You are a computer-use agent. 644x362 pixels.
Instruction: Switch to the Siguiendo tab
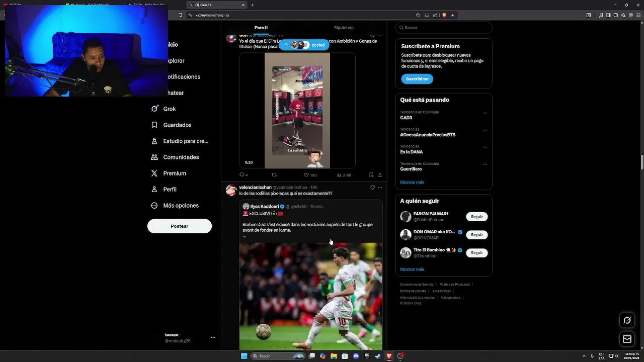[x=344, y=28]
